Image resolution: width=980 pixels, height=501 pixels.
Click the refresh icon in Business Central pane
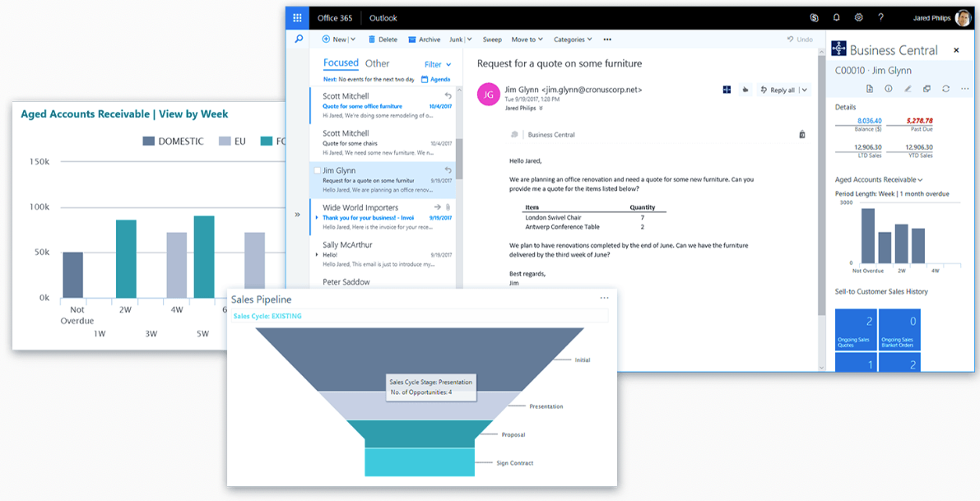point(945,89)
